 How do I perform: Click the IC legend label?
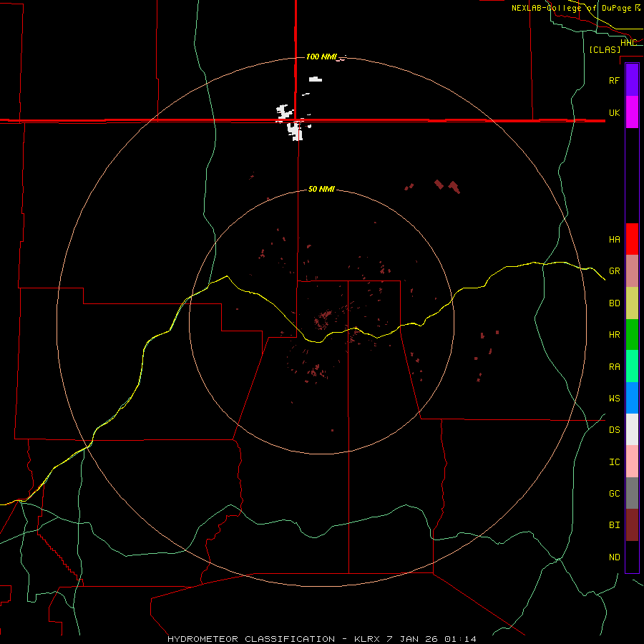(x=614, y=462)
